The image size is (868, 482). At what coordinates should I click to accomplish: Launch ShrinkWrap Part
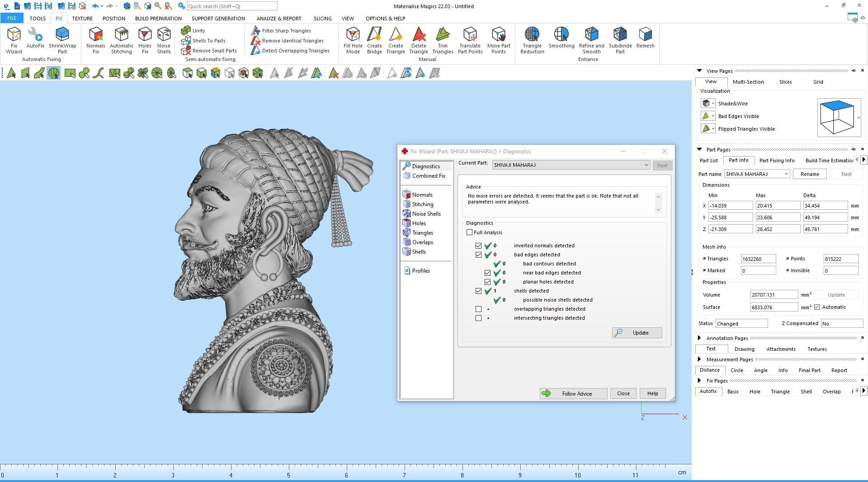[62, 40]
